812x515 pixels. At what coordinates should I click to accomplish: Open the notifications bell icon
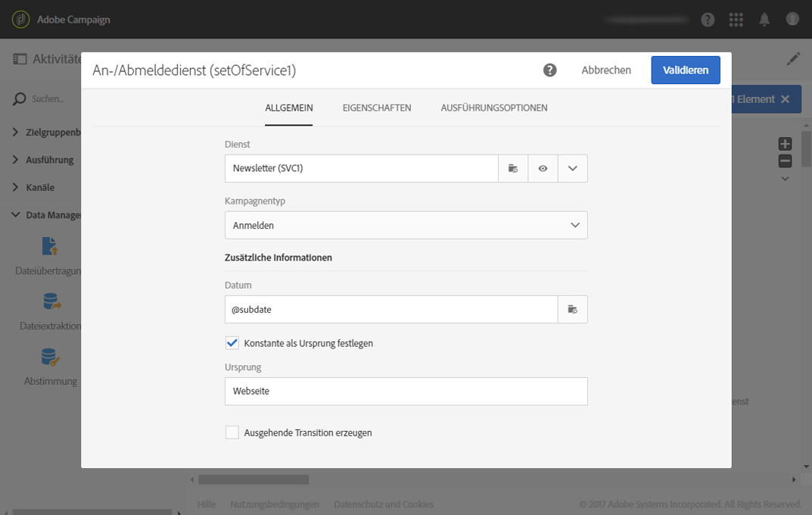tap(765, 20)
